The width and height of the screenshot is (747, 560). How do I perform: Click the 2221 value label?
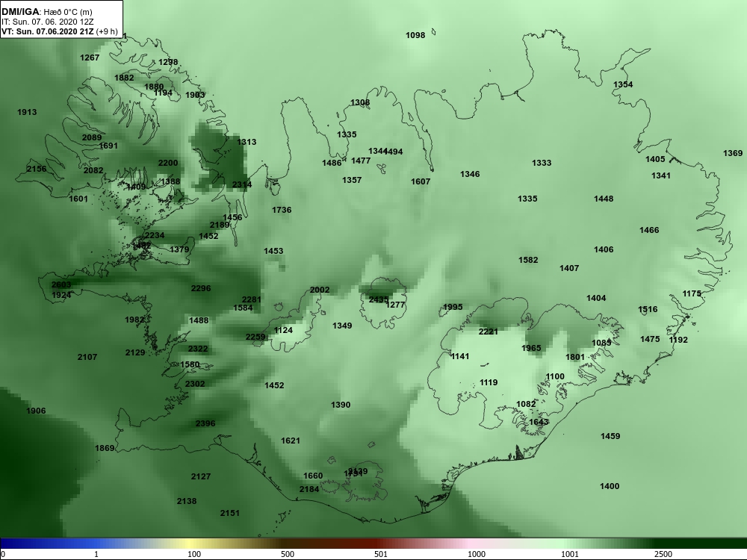click(x=489, y=332)
